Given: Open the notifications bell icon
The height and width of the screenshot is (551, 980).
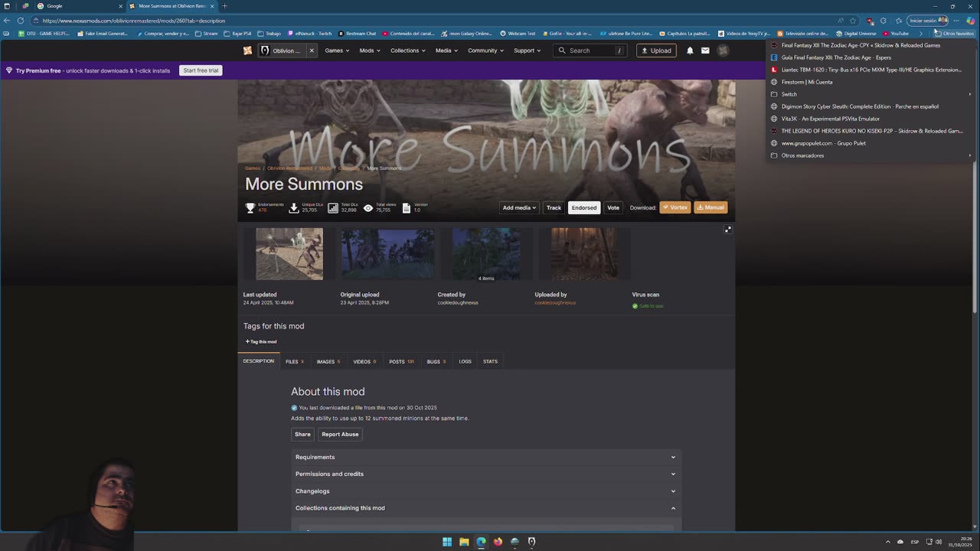Looking at the screenshot, I should 690,51.
